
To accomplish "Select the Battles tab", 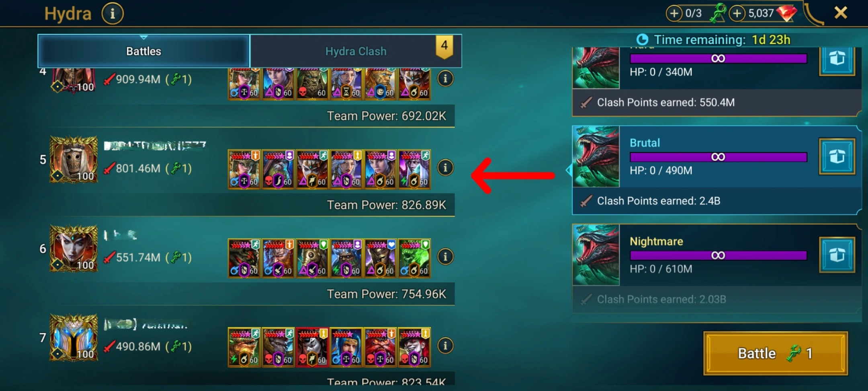I will pos(144,51).
